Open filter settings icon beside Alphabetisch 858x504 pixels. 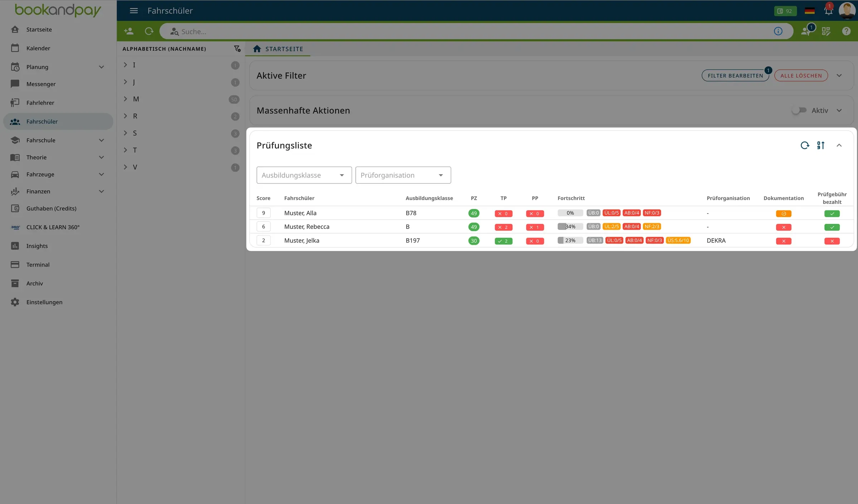[237, 49]
